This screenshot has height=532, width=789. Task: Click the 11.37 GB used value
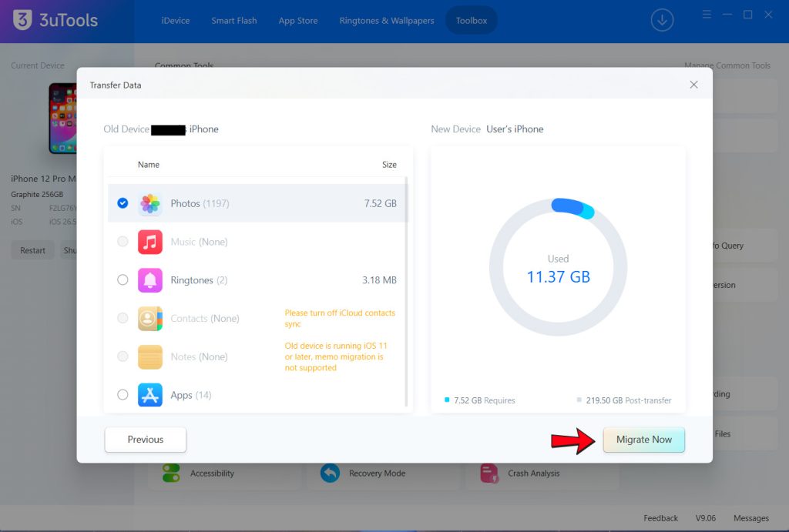pyautogui.click(x=558, y=276)
